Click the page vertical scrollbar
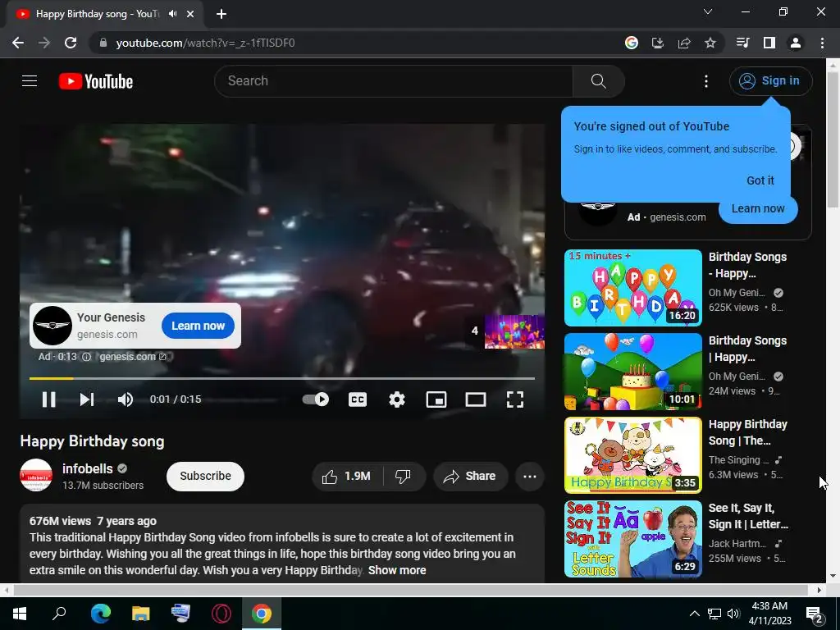This screenshot has height=630, width=840. (x=833, y=140)
